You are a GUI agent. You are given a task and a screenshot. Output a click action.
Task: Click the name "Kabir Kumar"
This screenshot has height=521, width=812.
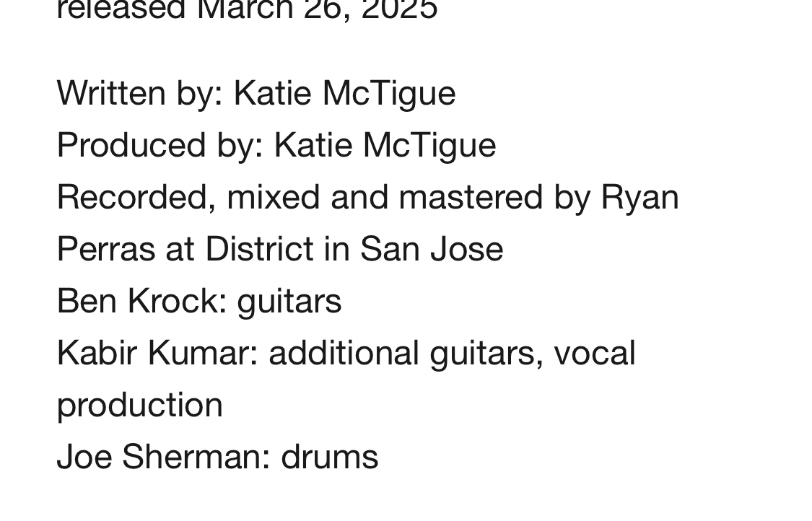point(153,353)
